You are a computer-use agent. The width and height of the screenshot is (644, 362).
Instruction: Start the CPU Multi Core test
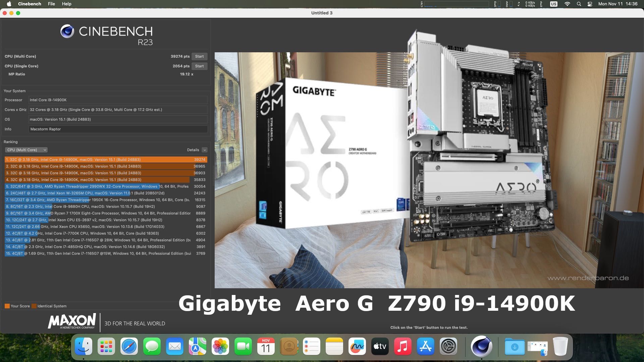click(x=199, y=56)
